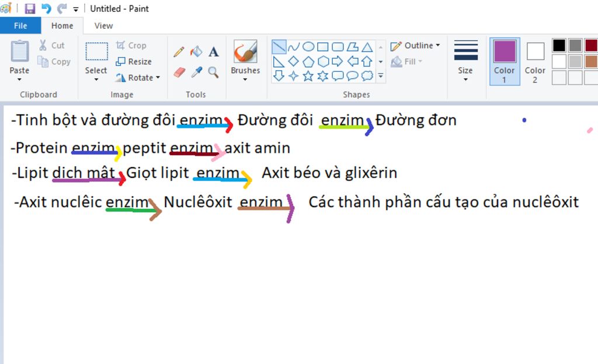
Task: Choose the Four-point star shape
Action: click(x=293, y=76)
